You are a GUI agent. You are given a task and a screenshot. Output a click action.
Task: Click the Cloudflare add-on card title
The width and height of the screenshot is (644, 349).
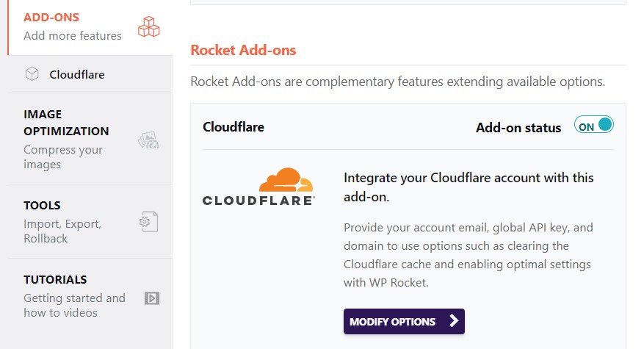[234, 127]
